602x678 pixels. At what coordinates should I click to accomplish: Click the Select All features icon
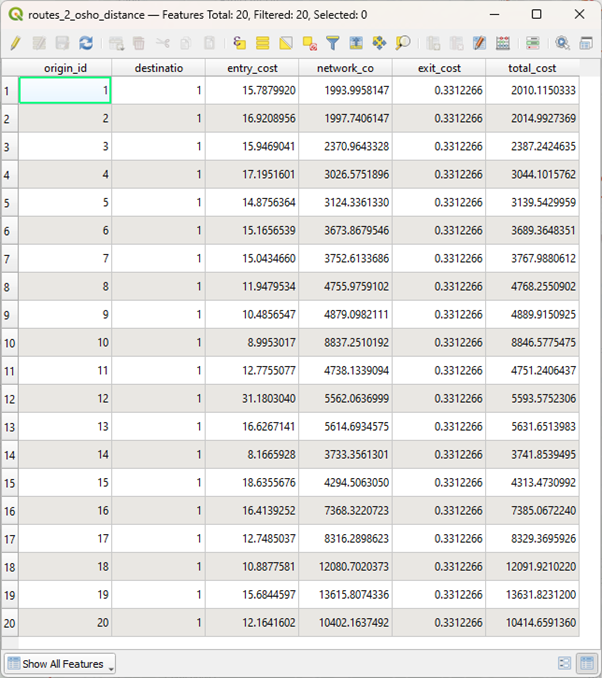pos(262,43)
